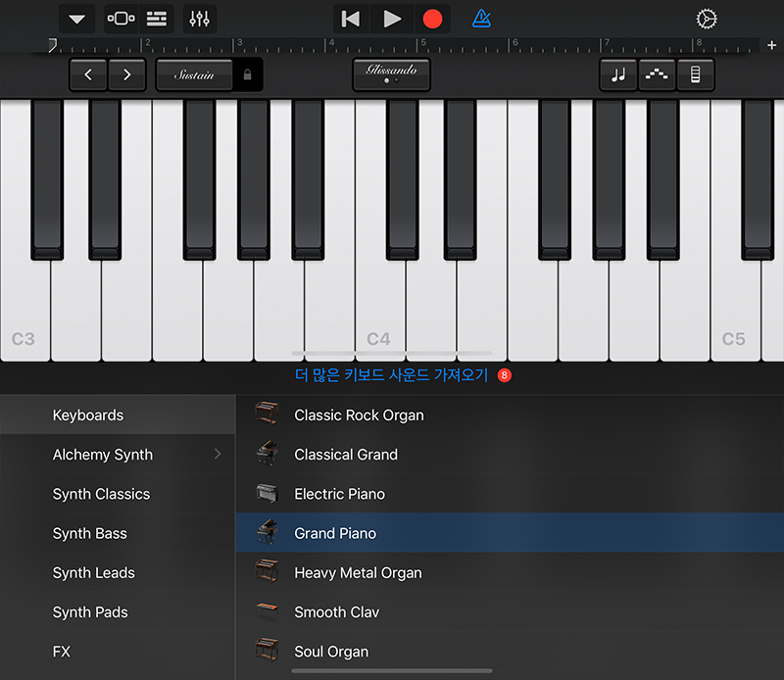Click the get more keyboard sounds link
This screenshot has height=680, width=784.
391,375
